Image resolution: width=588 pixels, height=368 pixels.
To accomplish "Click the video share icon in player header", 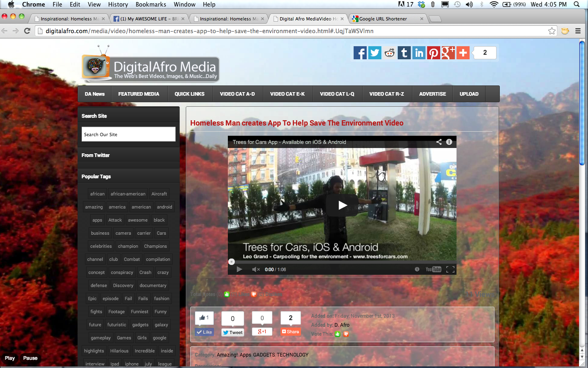I will click(x=439, y=142).
